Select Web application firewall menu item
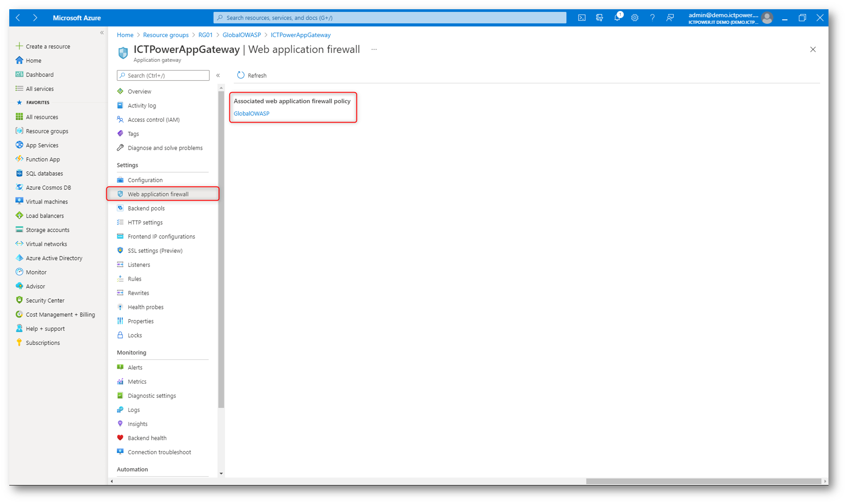 (163, 194)
